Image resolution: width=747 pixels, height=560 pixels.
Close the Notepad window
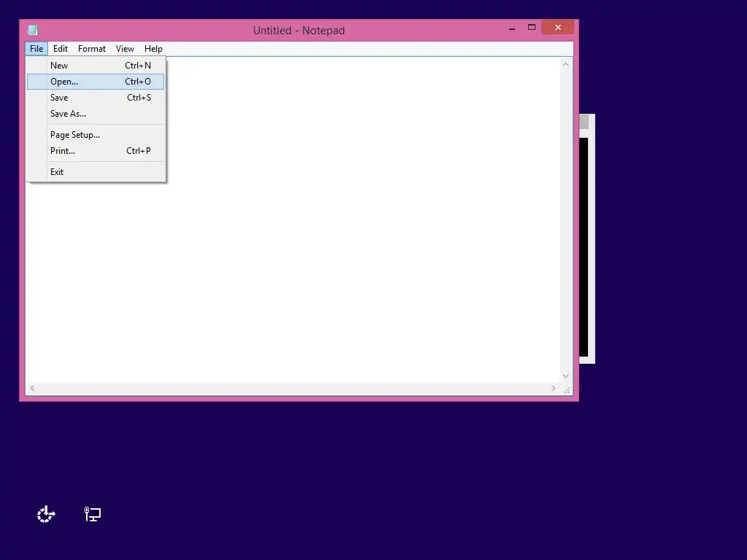click(x=558, y=28)
